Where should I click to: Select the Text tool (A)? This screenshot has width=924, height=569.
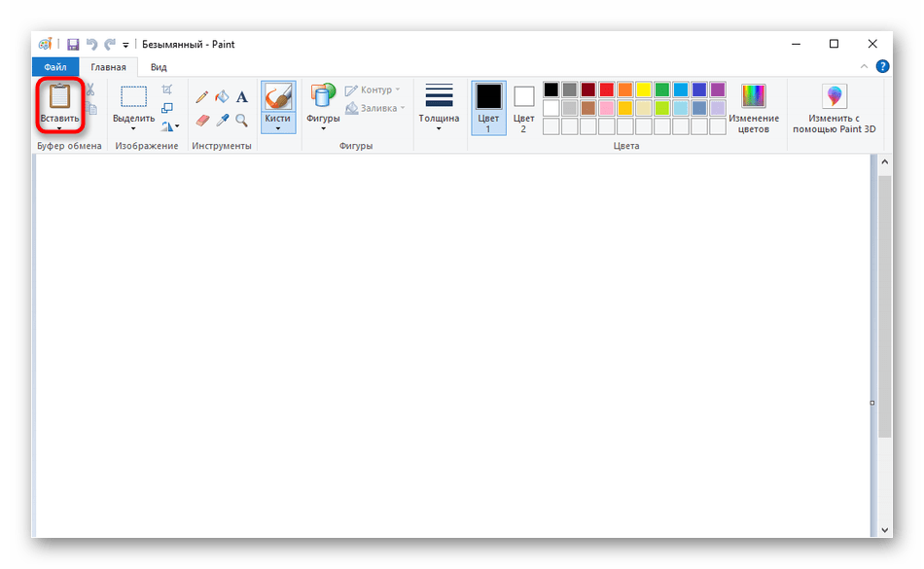(x=242, y=97)
